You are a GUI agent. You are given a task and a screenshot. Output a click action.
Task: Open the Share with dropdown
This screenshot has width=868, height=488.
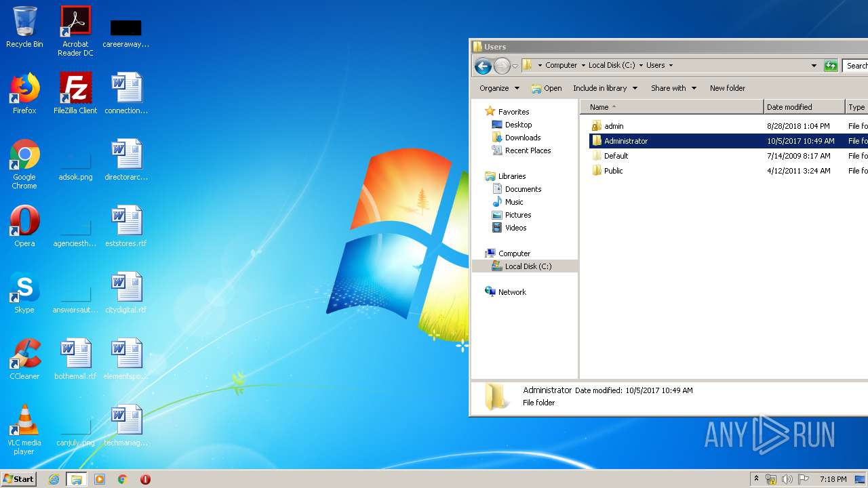click(673, 88)
